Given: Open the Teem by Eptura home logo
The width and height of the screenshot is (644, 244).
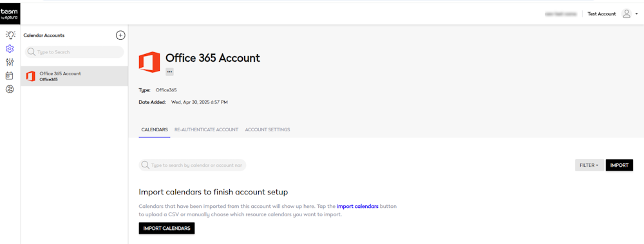Looking at the screenshot, I should [x=10, y=14].
